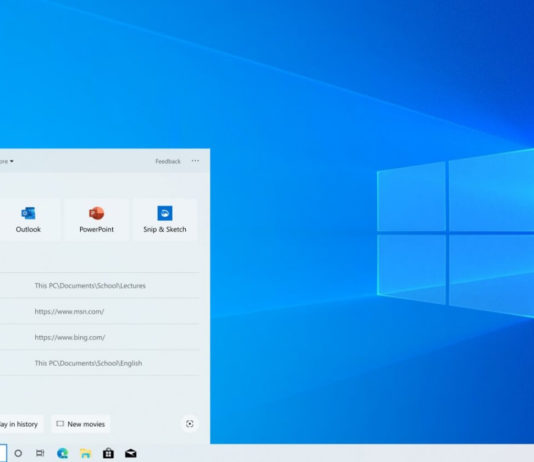Open Task View from the taskbar
Image resolution: width=534 pixels, height=462 pixels.
coord(40,453)
